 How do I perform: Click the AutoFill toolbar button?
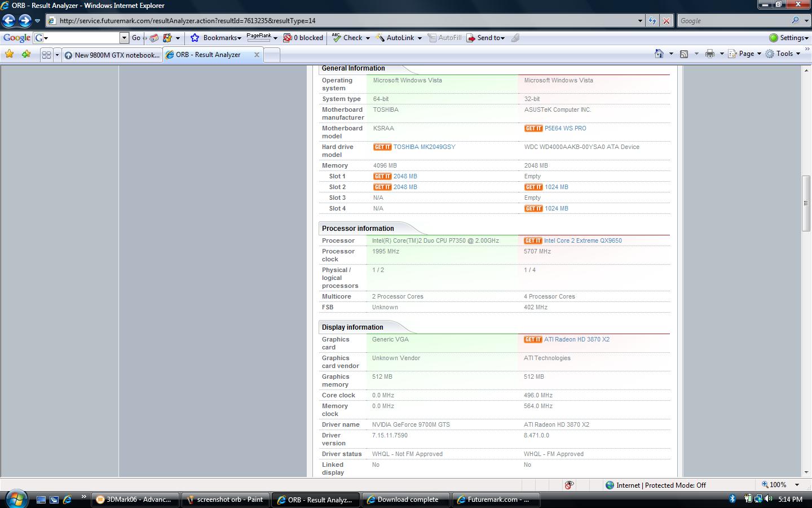pyautogui.click(x=444, y=38)
